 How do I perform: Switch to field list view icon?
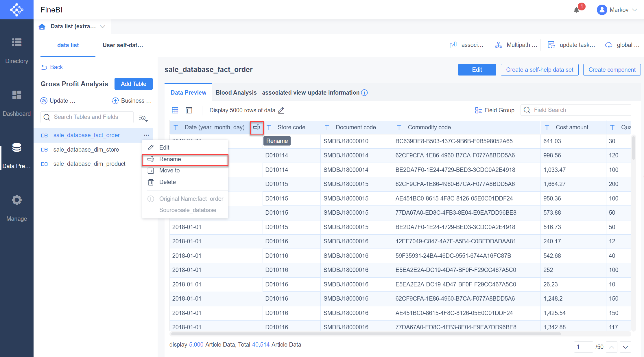[x=189, y=110]
